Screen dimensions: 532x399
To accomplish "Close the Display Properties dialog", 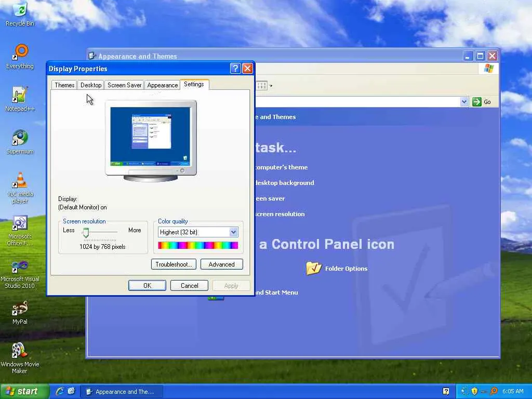I will pos(248,69).
